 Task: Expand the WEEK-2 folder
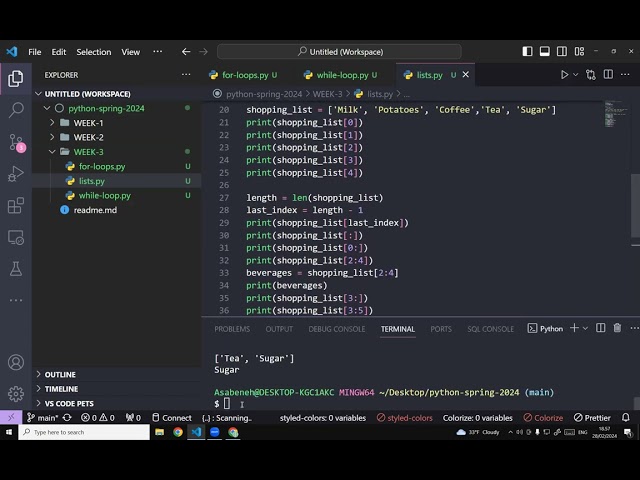point(52,137)
